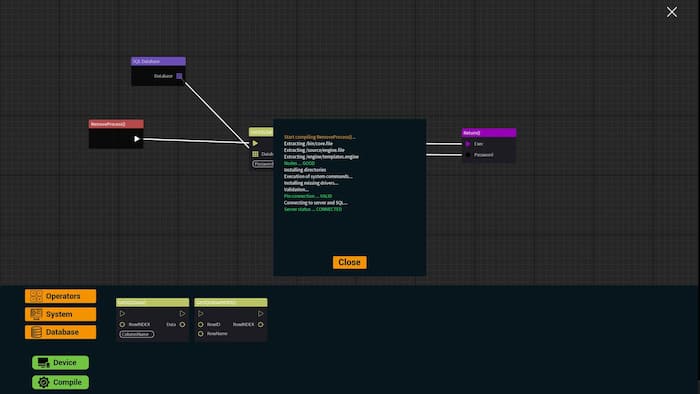Open the Device panel
The image size is (700, 394).
60,362
